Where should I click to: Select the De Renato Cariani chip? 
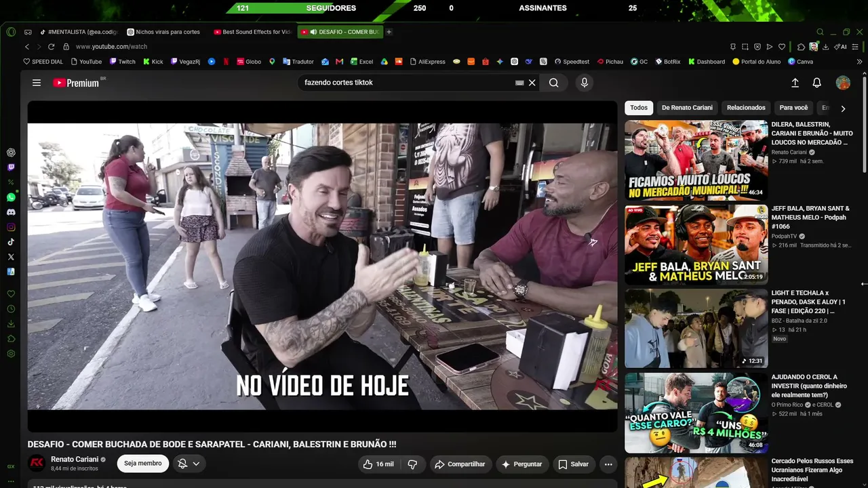pyautogui.click(x=687, y=108)
